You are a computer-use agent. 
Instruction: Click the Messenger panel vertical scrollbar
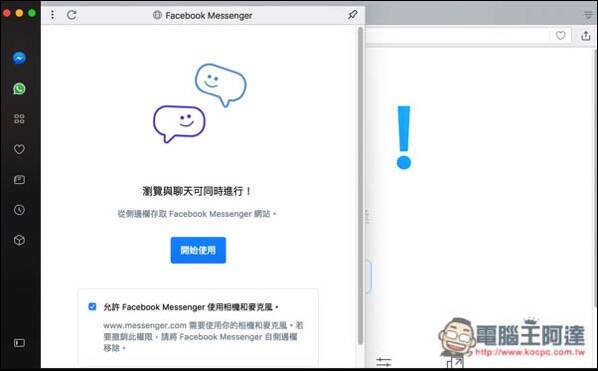click(x=360, y=186)
